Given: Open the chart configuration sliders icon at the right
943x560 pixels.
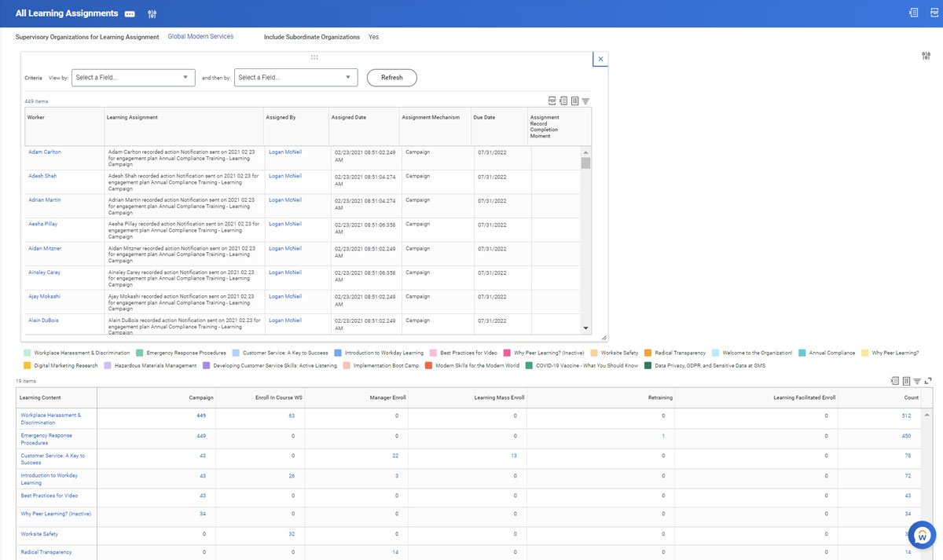Looking at the screenshot, I should tap(926, 56).
